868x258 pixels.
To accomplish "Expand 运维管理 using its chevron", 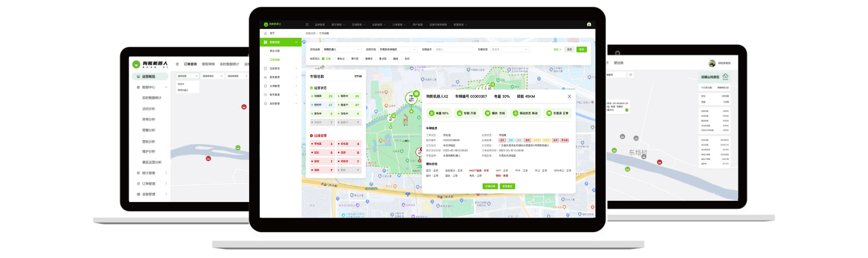I will pos(296,68).
